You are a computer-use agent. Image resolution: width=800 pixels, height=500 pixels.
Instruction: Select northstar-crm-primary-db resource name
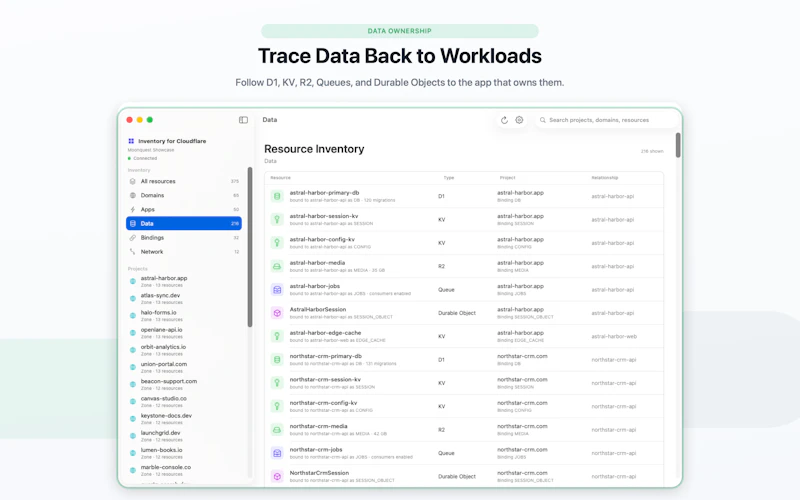(326, 356)
